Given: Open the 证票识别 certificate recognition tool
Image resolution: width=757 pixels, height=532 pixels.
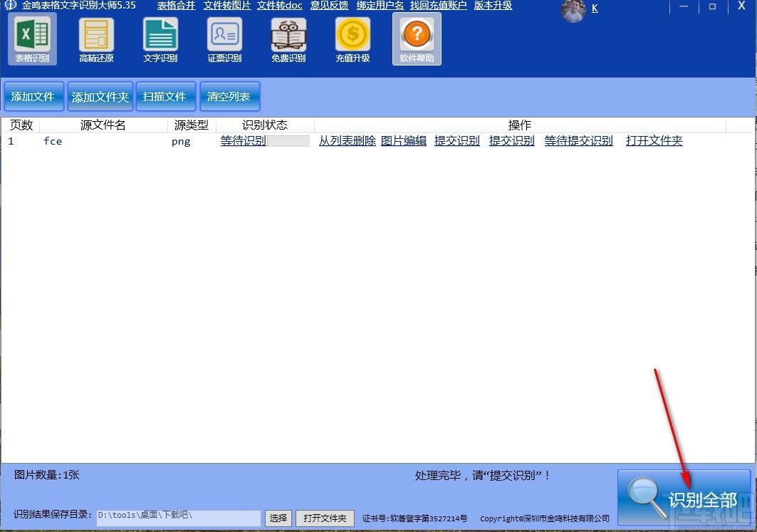Looking at the screenshot, I should pos(224,38).
